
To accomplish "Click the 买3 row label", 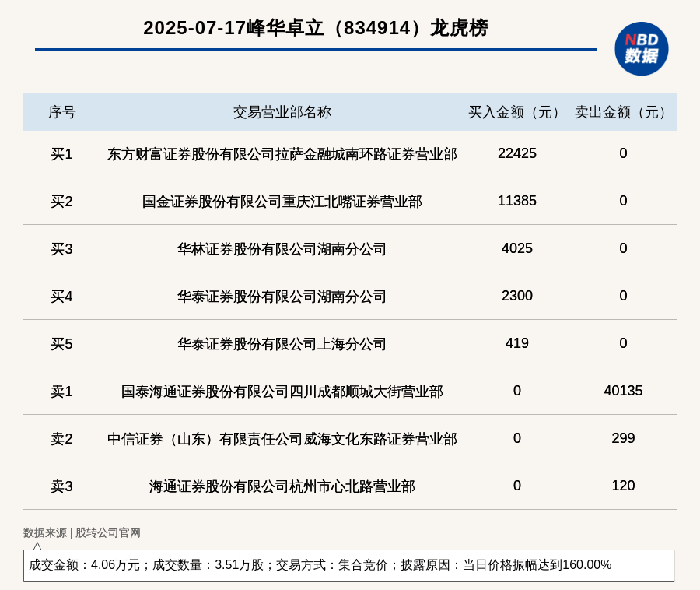I will point(61,249).
